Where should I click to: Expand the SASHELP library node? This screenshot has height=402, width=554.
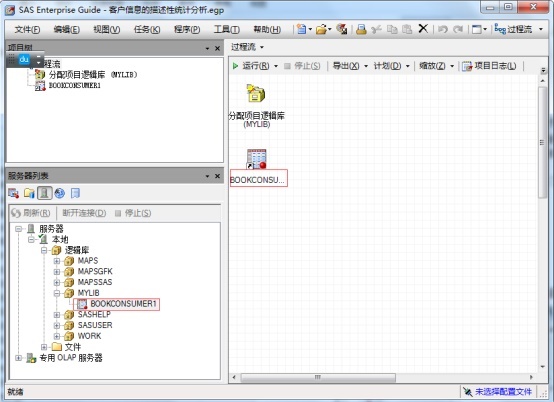(57, 314)
